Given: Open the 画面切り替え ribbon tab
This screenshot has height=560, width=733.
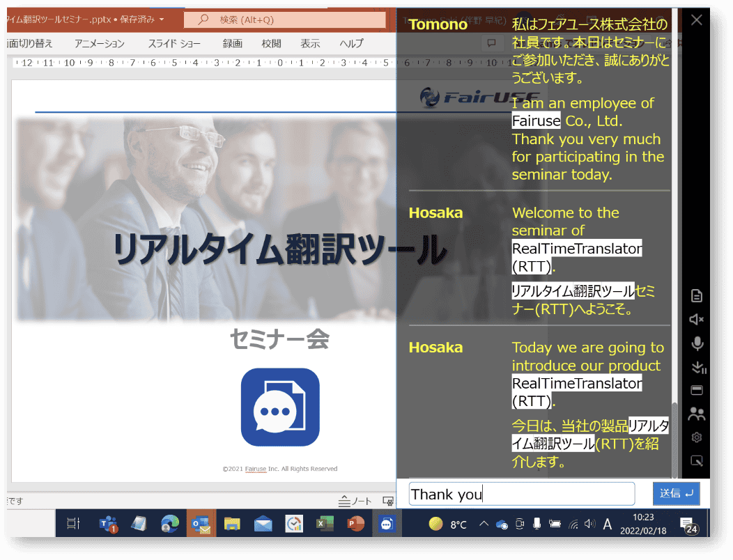Looking at the screenshot, I should point(29,43).
